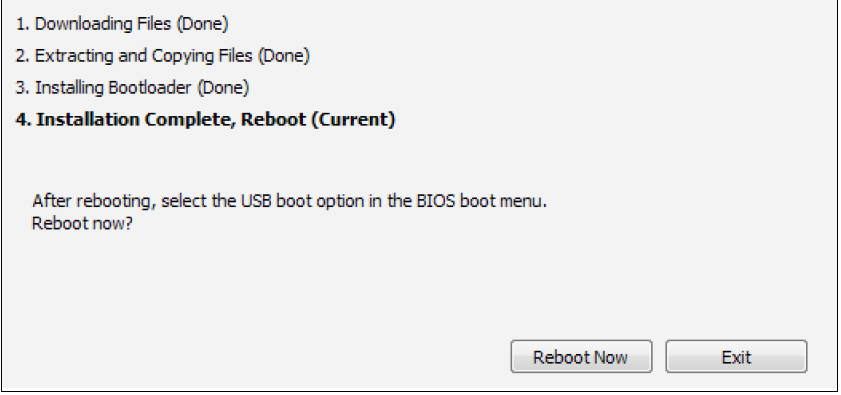Click the step number '1.'
841x395 pixels.
click(x=23, y=24)
